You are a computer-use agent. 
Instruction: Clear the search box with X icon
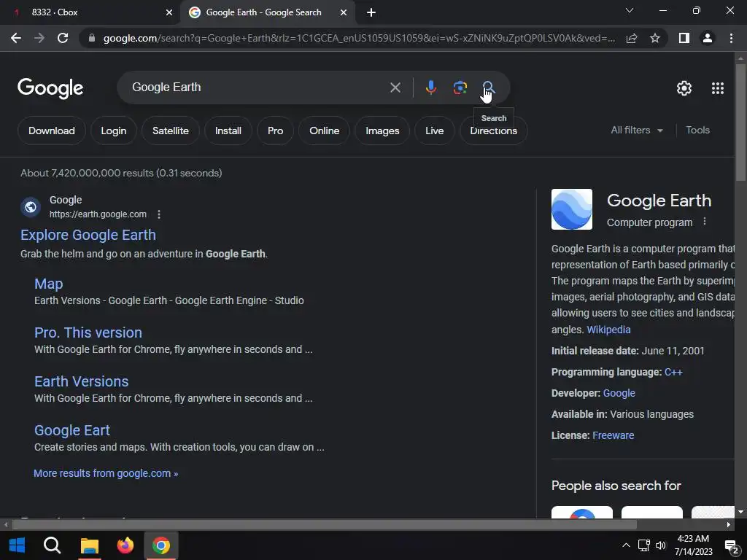coord(395,87)
